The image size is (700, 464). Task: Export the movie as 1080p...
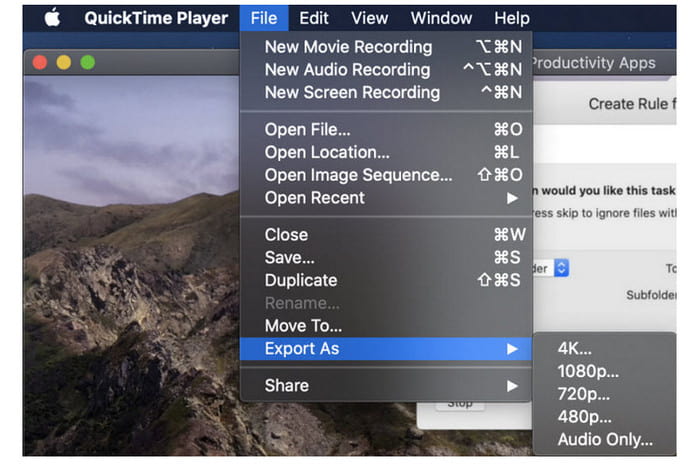tap(604, 372)
